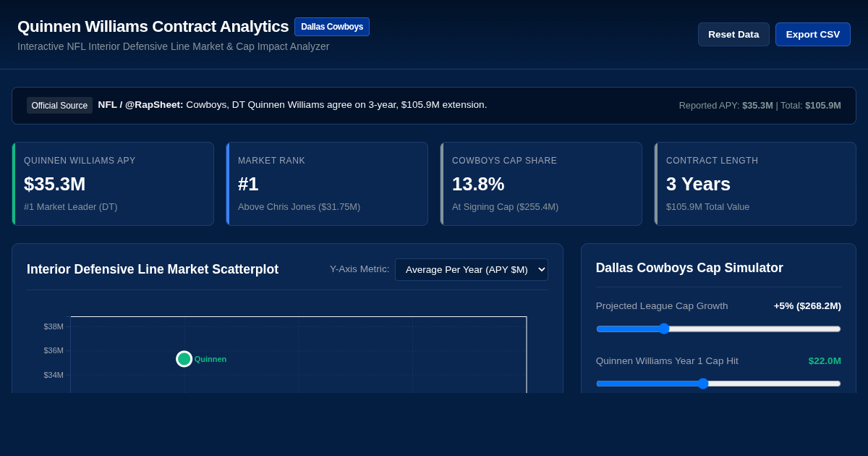Click '#1 Market Leader (DT)' text

(71, 207)
